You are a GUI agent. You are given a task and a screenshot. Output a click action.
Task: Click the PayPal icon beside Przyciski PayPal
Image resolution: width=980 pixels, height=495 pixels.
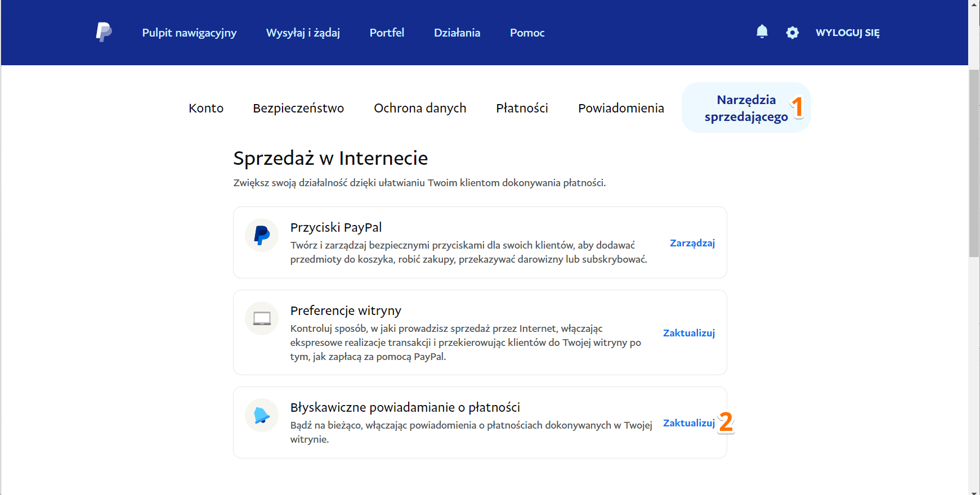(x=262, y=235)
